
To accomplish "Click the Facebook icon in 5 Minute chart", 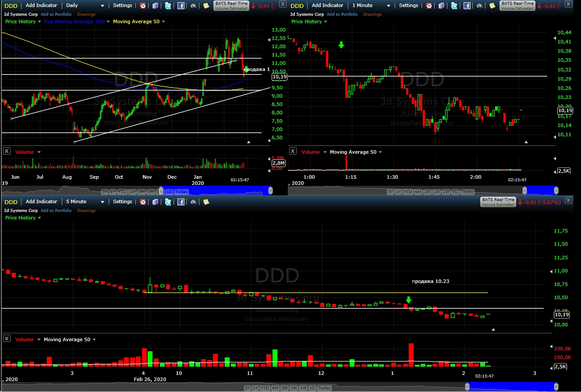I will point(181,202).
